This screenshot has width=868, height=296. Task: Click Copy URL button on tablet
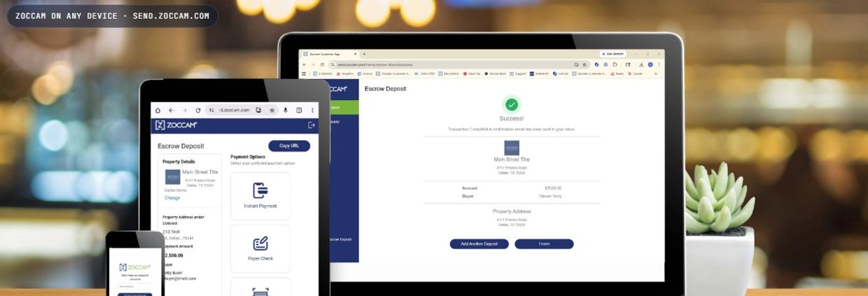pos(289,146)
